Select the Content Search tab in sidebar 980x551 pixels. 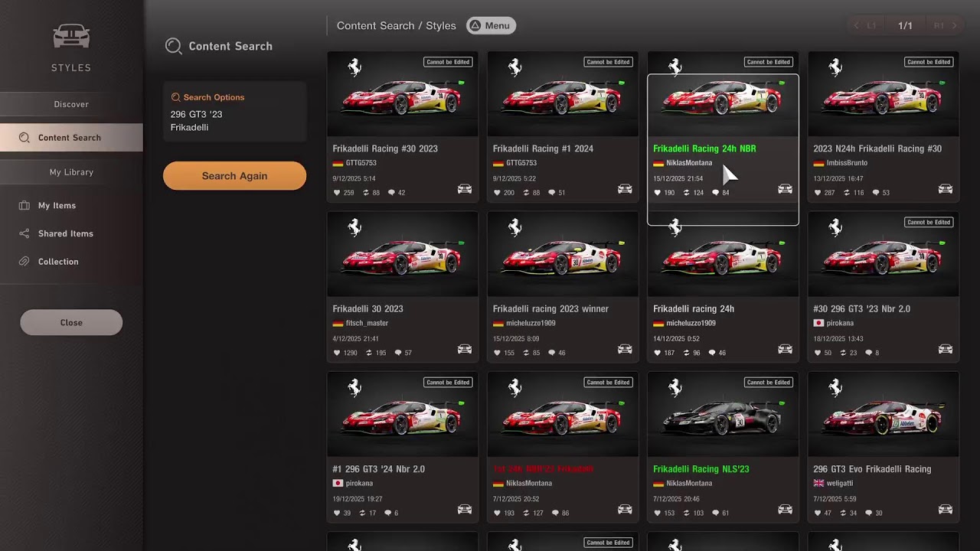(x=71, y=138)
